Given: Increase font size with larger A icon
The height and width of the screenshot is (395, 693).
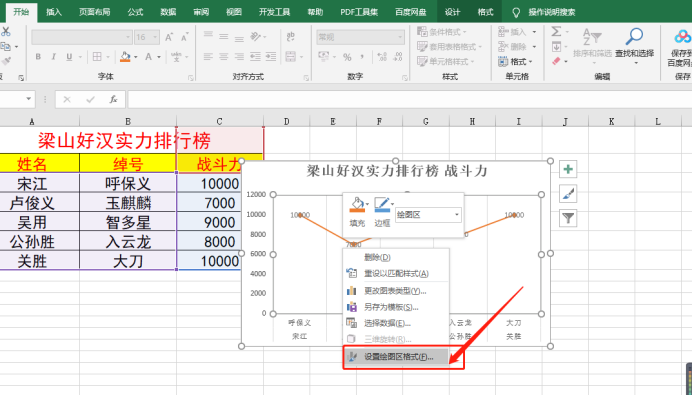Looking at the screenshot, I should [x=169, y=37].
